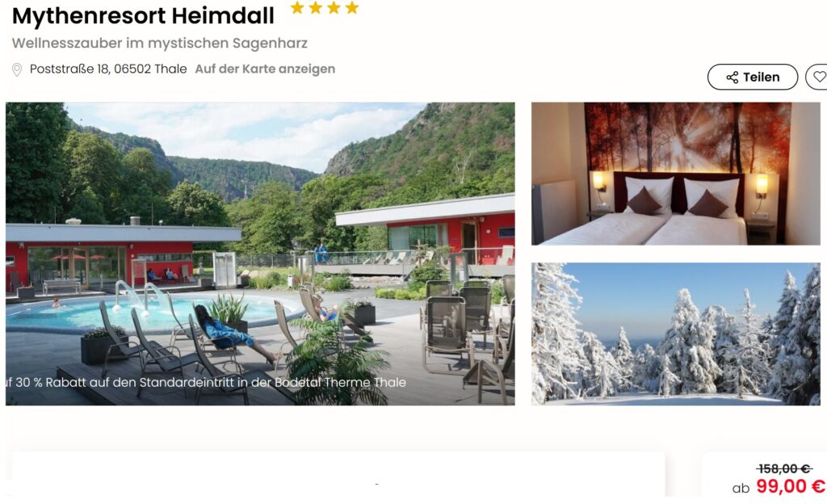
Task: Click the 'ab' label before the price
Action: click(x=741, y=489)
